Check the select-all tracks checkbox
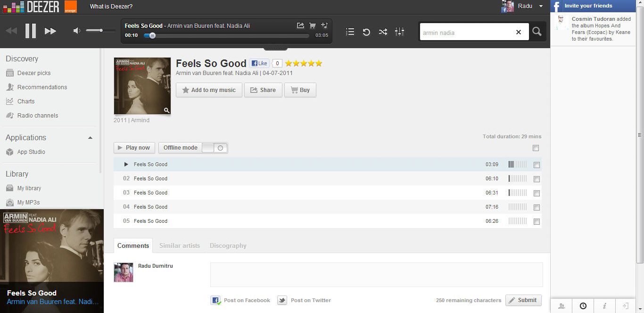 click(536, 148)
